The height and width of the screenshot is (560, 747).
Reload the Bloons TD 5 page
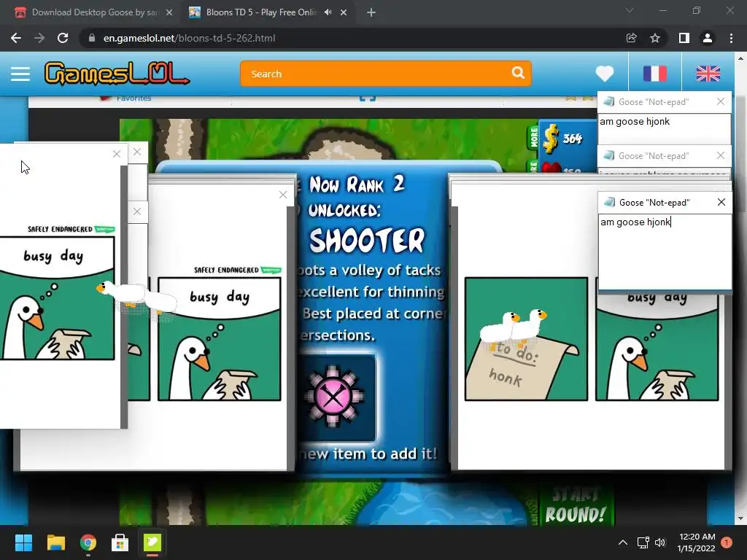[63, 38]
